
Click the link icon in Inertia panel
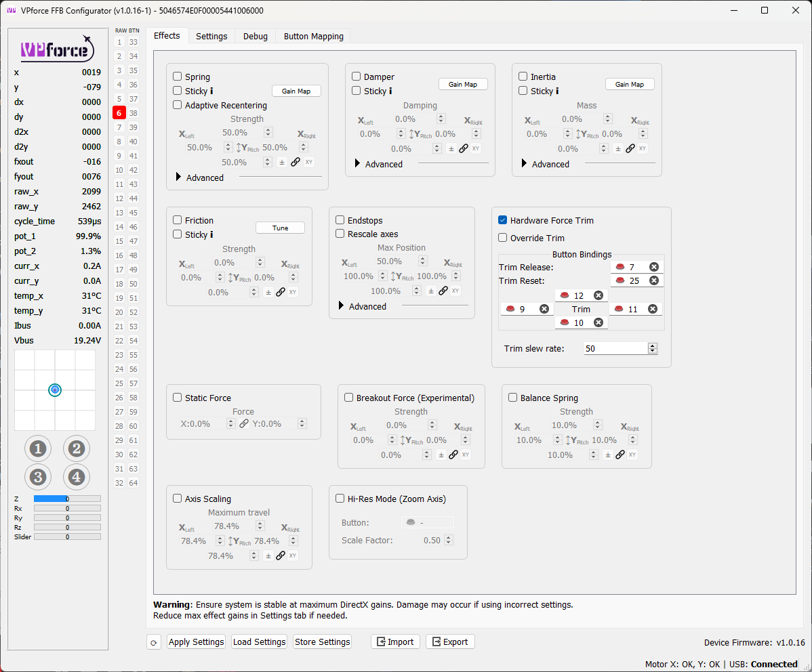click(x=630, y=148)
